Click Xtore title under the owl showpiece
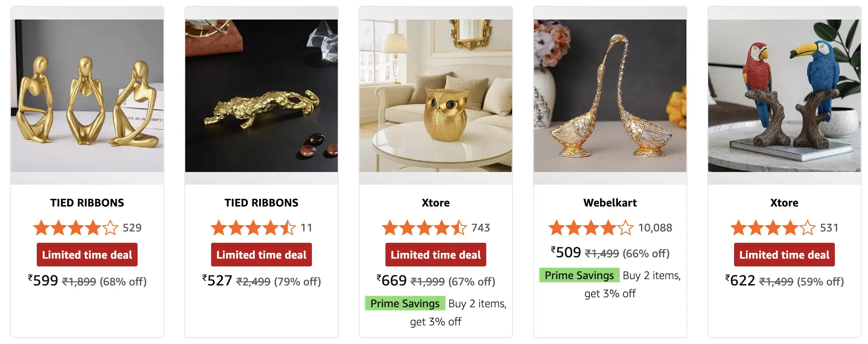 436,203
